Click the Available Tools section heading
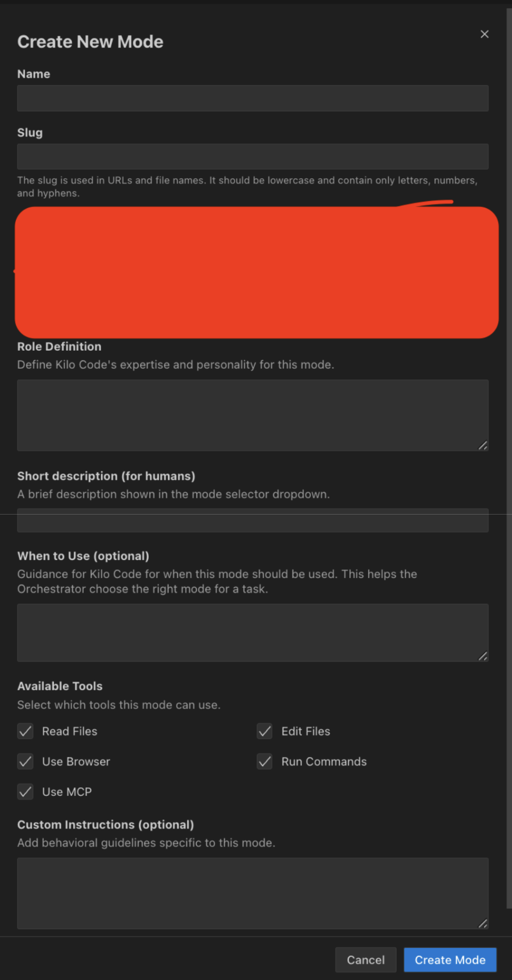 pyautogui.click(x=60, y=686)
